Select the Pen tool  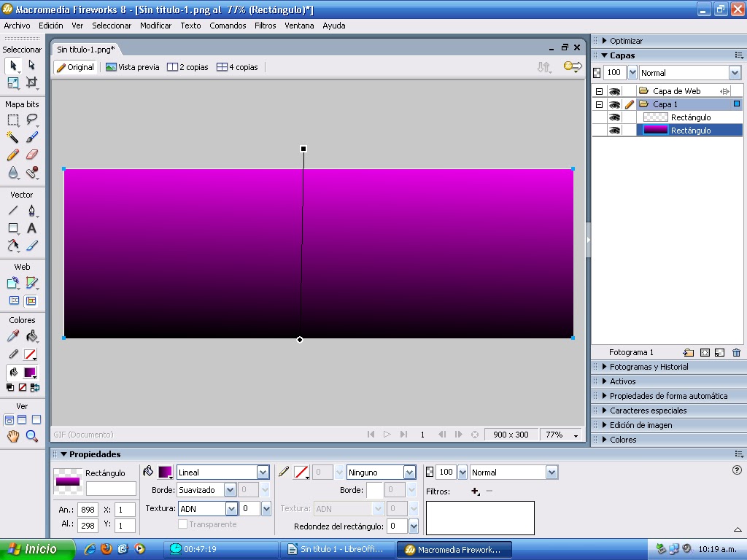coord(31,210)
